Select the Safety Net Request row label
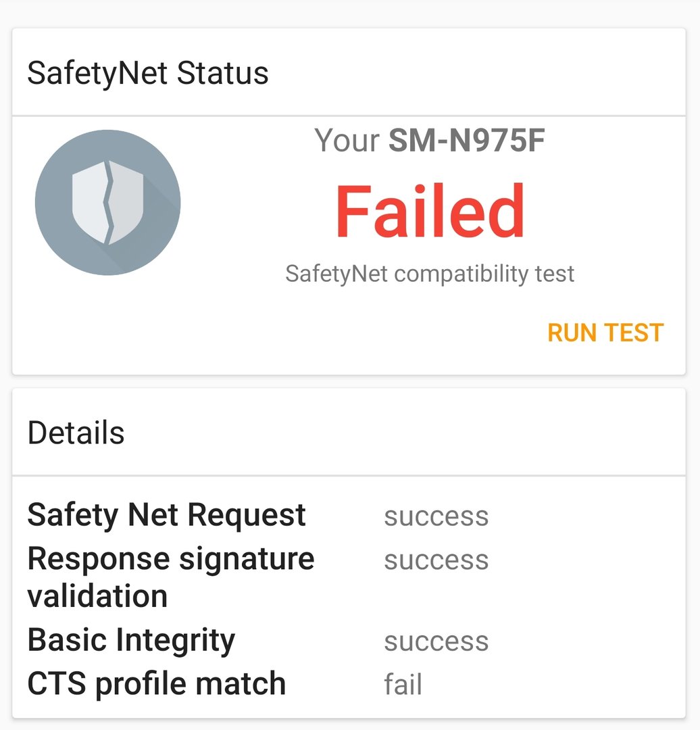The width and height of the screenshot is (700, 730). (167, 515)
